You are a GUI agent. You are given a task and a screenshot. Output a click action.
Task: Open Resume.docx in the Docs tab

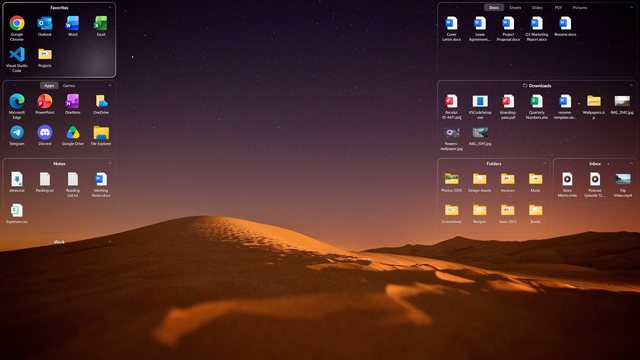point(565,24)
